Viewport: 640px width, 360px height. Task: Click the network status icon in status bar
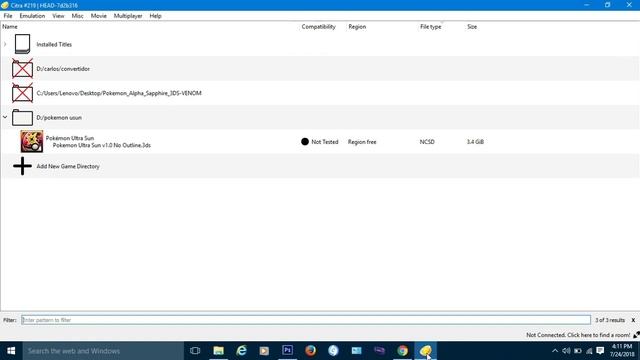click(x=636, y=335)
